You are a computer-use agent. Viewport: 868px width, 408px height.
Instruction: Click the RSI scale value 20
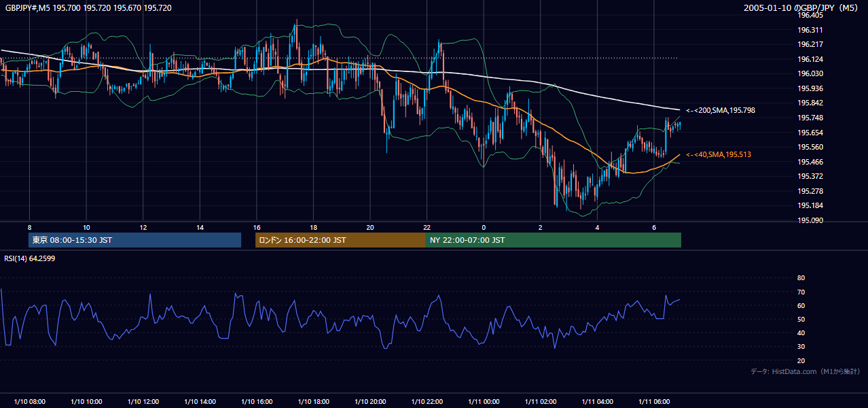point(801,360)
